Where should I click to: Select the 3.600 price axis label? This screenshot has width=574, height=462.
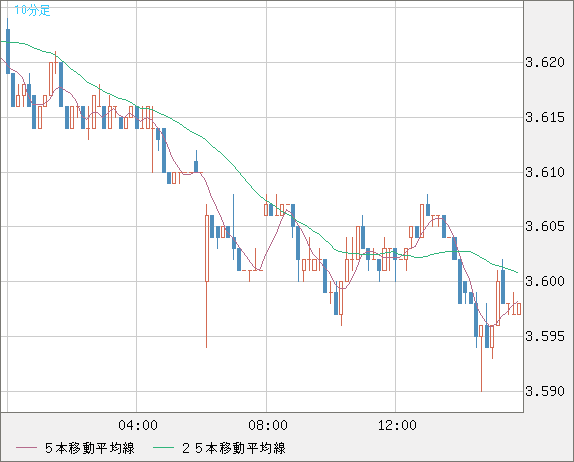click(545, 281)
